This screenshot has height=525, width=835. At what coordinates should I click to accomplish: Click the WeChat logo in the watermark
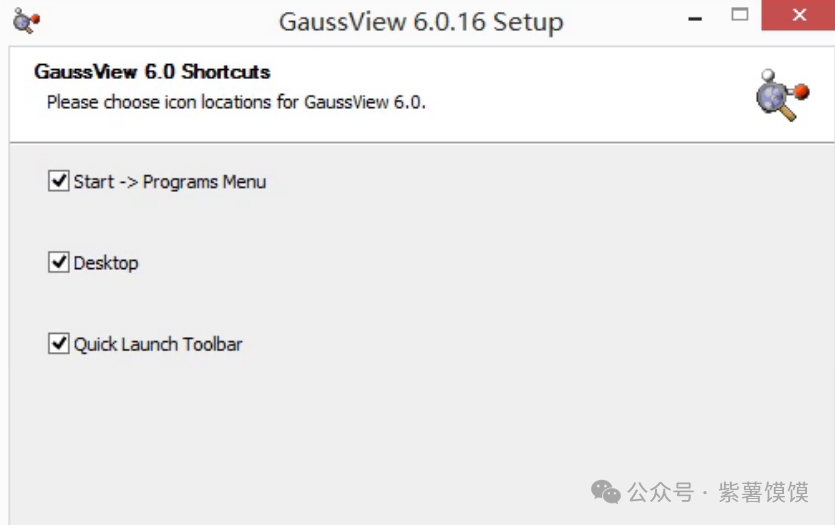605,491
